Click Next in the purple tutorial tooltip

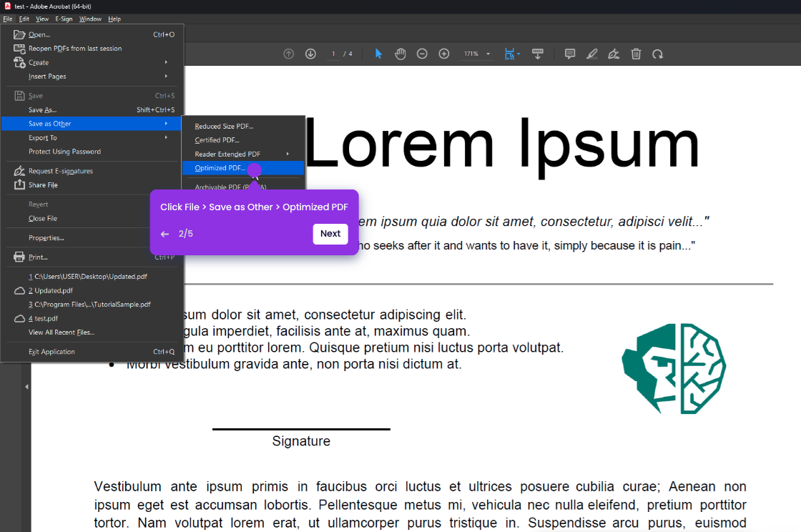pos(330,234)
